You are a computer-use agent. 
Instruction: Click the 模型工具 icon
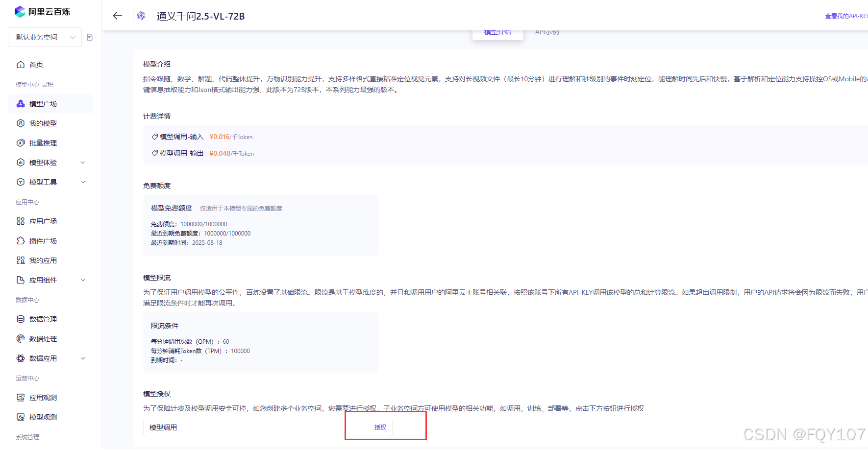tap(21, 182)
